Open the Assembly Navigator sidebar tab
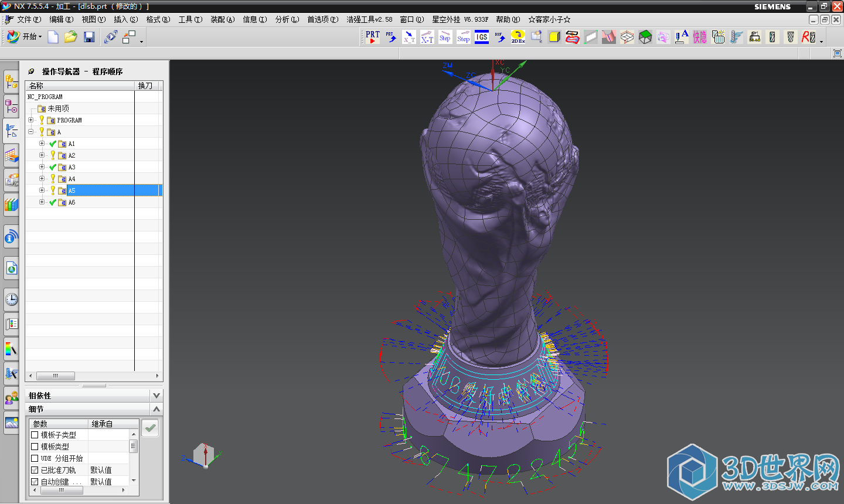This screenshot has height=504, width=844. (11, 81)
